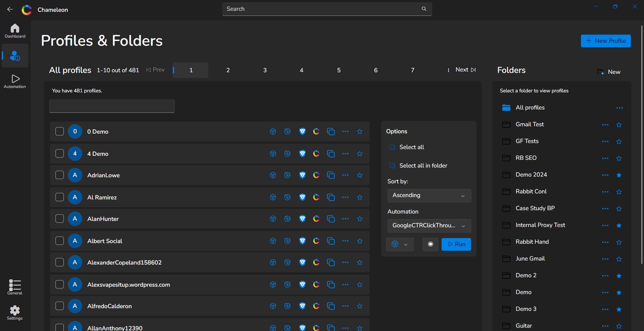The width and height of the screenshot is (644, 331).
Task: Open Settings from sidebar
Action: point(15,313)
